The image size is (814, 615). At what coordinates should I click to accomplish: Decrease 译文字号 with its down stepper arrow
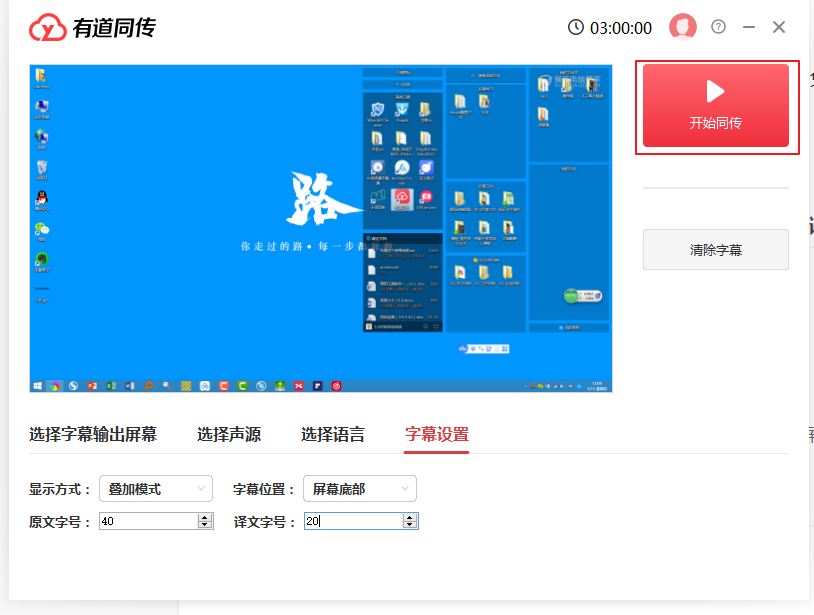[410, 524]
